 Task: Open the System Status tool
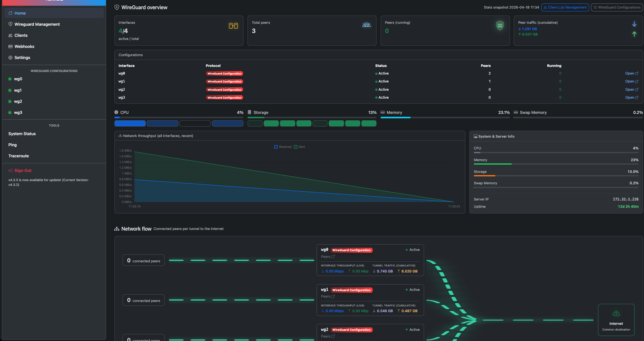(22, 134)
